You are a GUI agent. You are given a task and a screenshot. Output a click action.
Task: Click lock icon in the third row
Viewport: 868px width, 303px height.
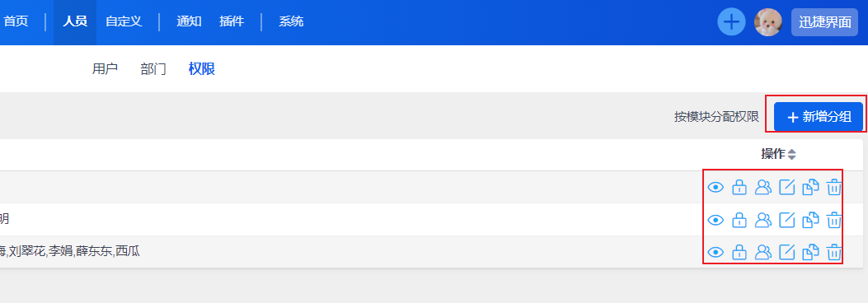pos(739,253)
